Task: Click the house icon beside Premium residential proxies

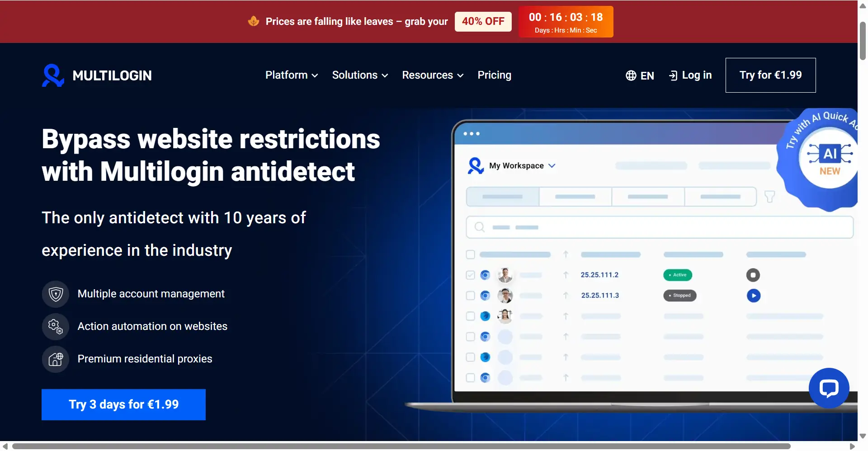Action: 56,359
